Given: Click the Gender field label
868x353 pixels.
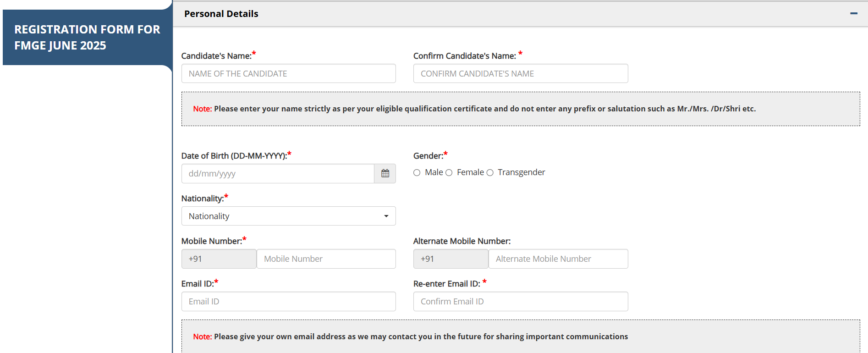Looking at the screenshot, I should (429, 156).
